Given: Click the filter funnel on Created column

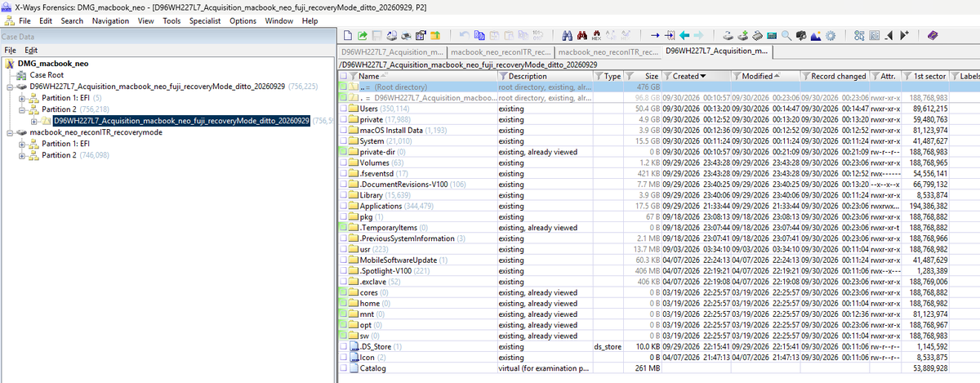Looking at the screenshot, I should pos(667,76).
